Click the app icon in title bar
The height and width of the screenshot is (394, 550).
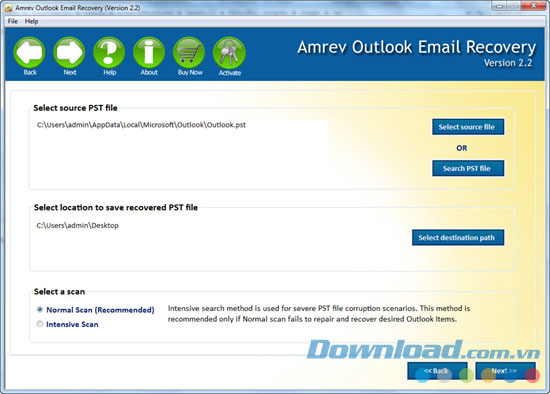(x=8, y=8)
